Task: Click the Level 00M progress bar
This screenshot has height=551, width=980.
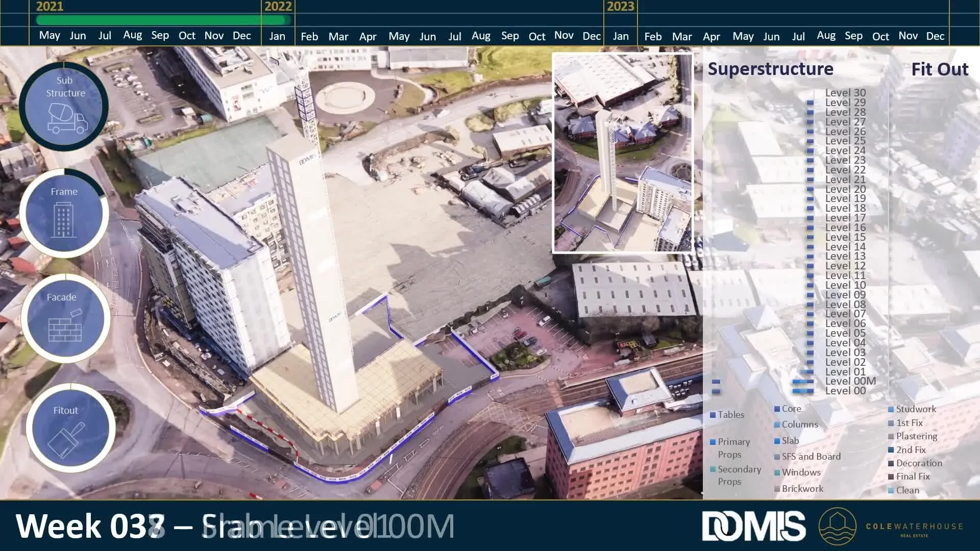Action: (x=803, y=382)
